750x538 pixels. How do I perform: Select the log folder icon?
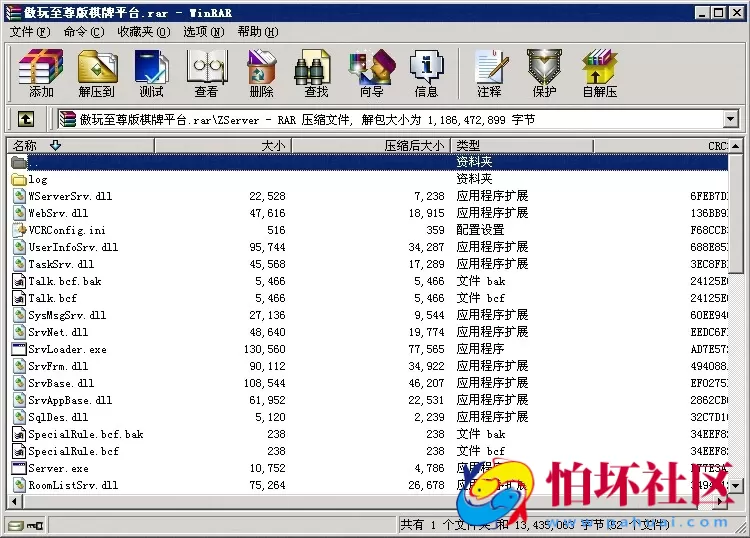pos(19,179)
